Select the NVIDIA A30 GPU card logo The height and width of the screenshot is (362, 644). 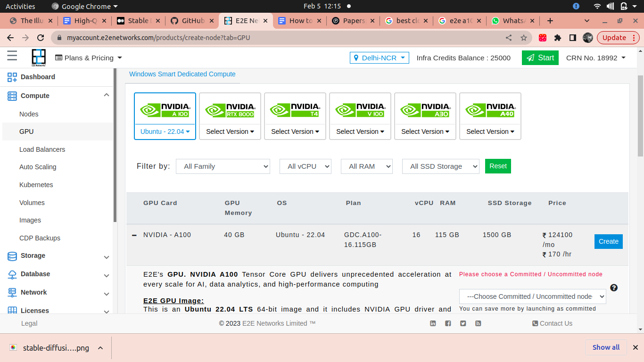[x=425, y=110]
